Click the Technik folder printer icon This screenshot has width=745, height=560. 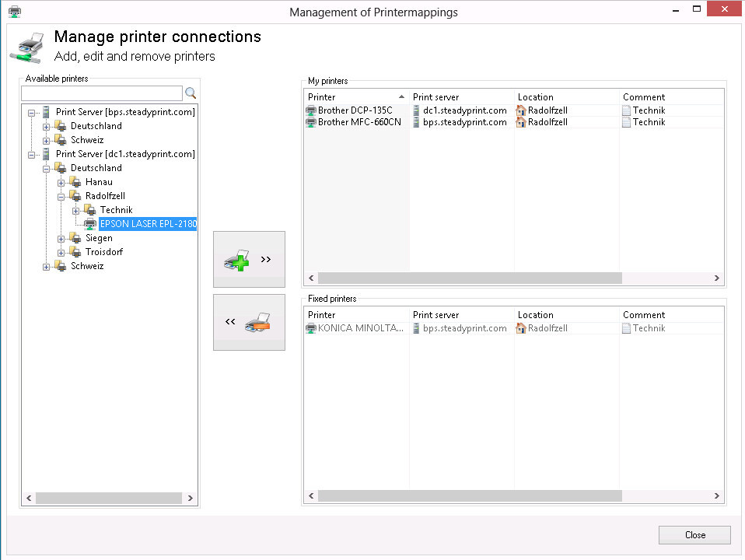click(89, 210)
